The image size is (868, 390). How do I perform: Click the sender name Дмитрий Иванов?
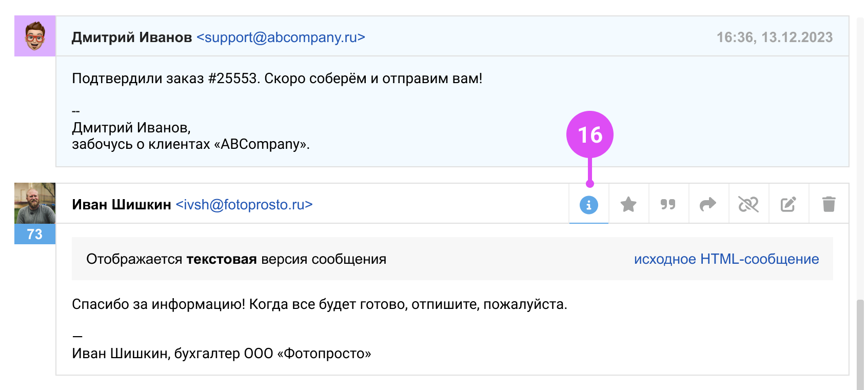pos(132,37)
